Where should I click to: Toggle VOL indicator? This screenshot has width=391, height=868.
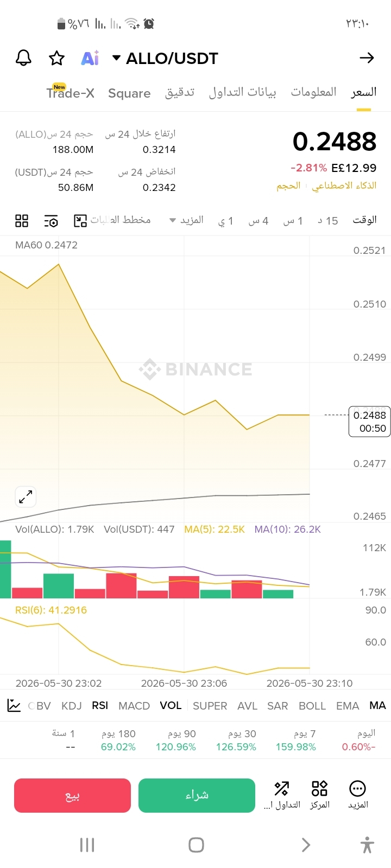tap(171, 705)
